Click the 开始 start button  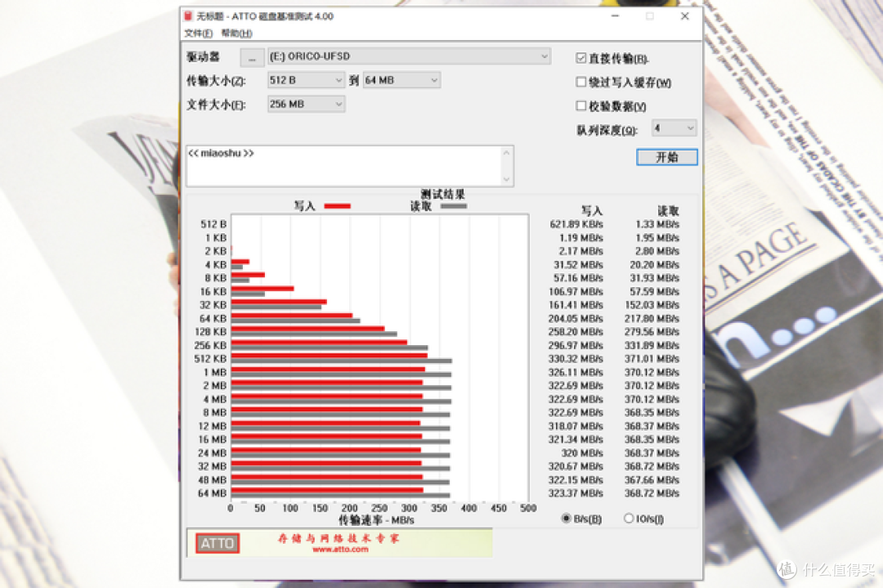click(667, 157)
